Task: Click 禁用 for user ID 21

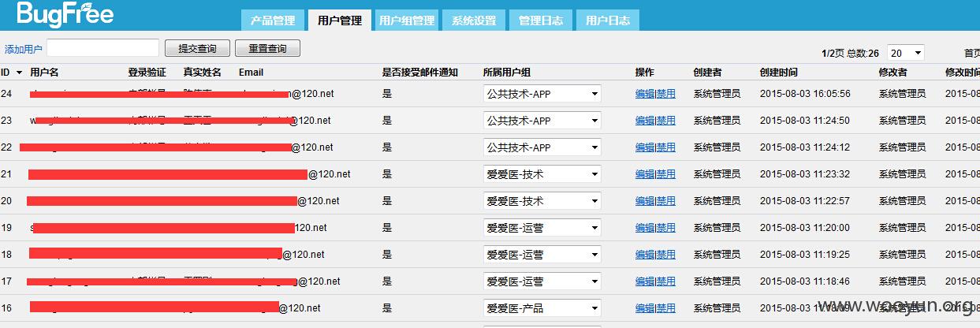Action: coord(666,174)
